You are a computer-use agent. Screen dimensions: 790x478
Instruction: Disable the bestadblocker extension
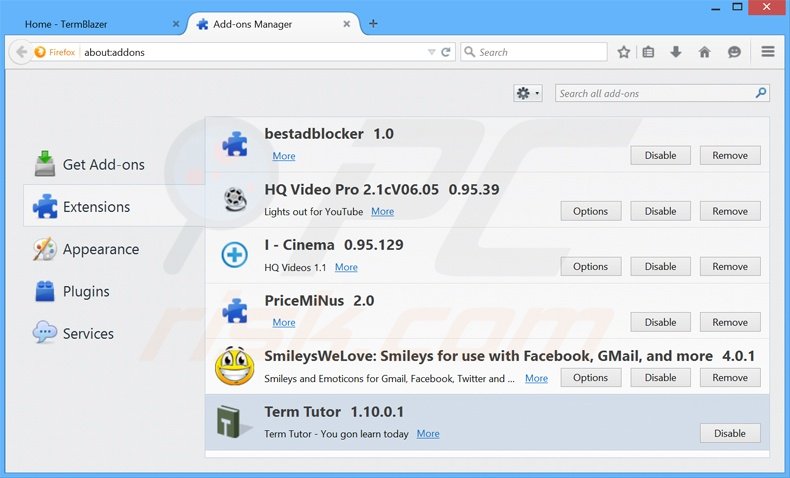click(x=660, y=155)
